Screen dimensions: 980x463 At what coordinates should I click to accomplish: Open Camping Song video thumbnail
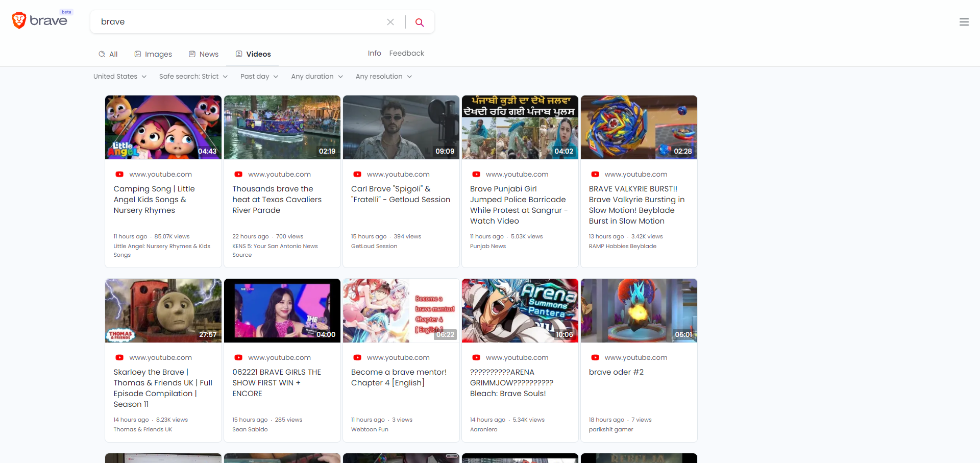coord(163,127)
